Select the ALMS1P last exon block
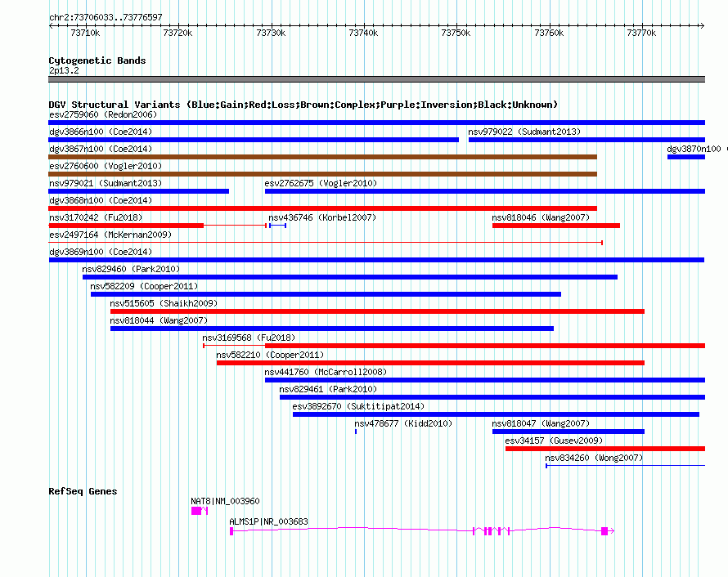728x577 pixels. (x=604, y=531)
